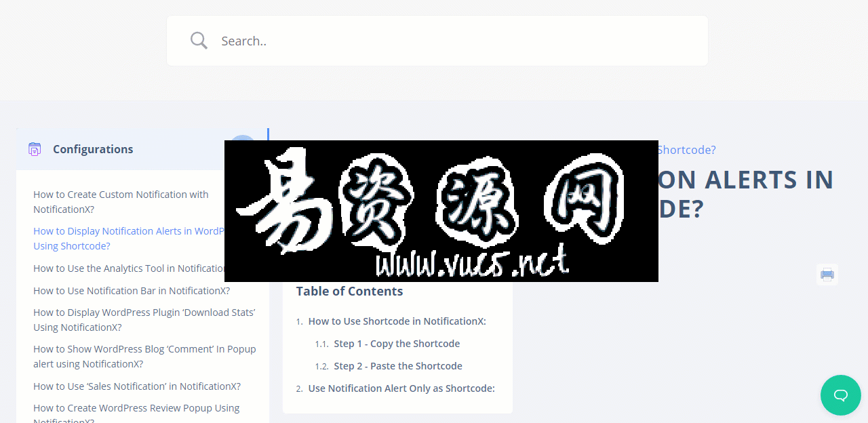Viewport: 868px width, 423px height.
Task: Jump to Step 2 - Paste the Shortcode
Action: [x=398, y=366]
